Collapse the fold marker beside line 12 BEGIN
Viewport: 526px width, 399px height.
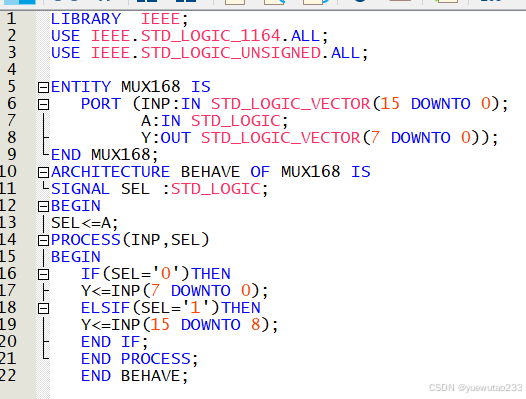(43, 207)
